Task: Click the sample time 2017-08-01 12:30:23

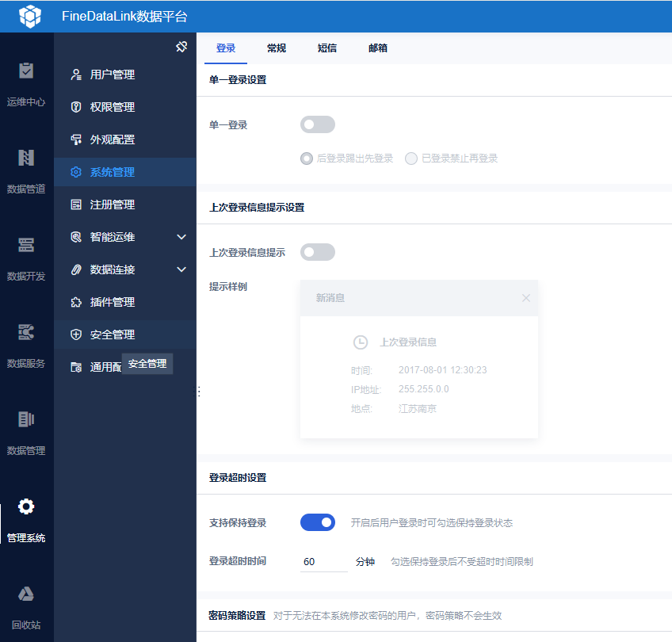Action: 443,370
